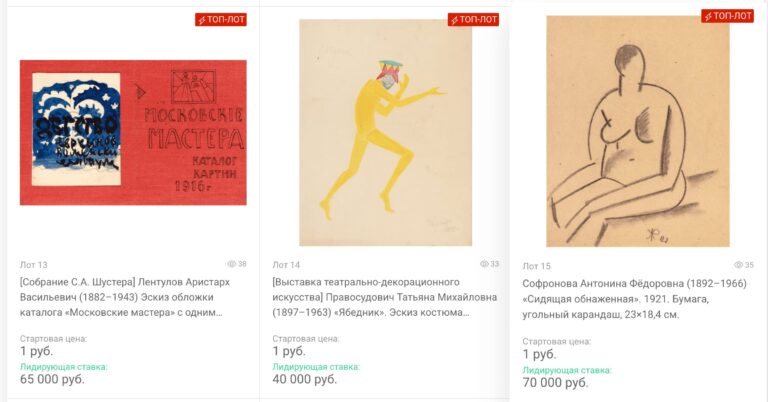Click the 40 000 руб. leading bid

305,379
